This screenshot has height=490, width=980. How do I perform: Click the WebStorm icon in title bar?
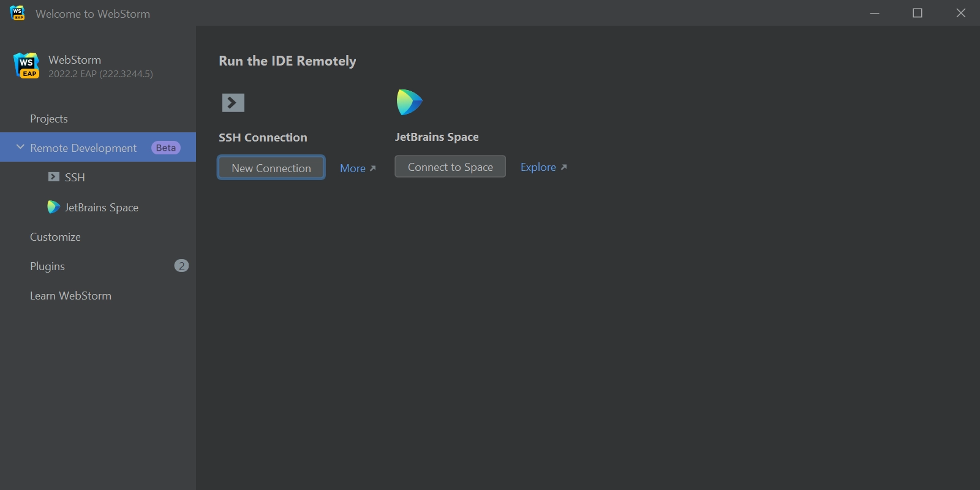pyautogui.click(x=18, y=13)
